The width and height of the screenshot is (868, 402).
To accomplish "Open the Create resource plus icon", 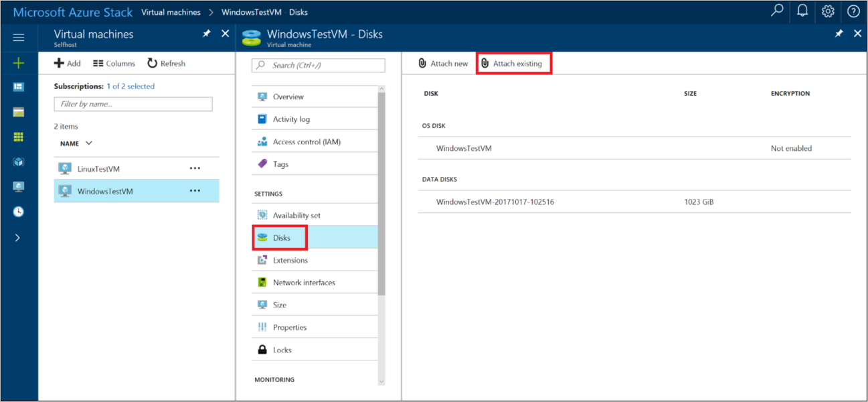I will click(x=18, y=63).
